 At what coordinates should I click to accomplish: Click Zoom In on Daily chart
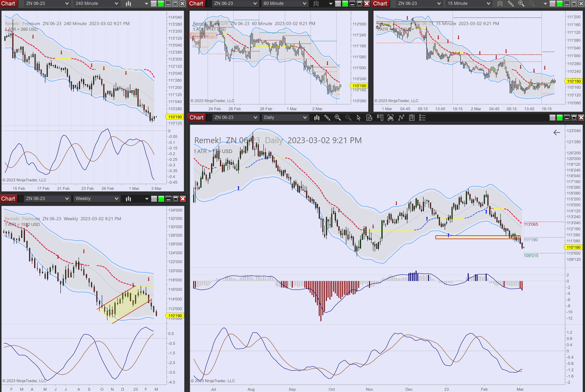coord(338,117)
